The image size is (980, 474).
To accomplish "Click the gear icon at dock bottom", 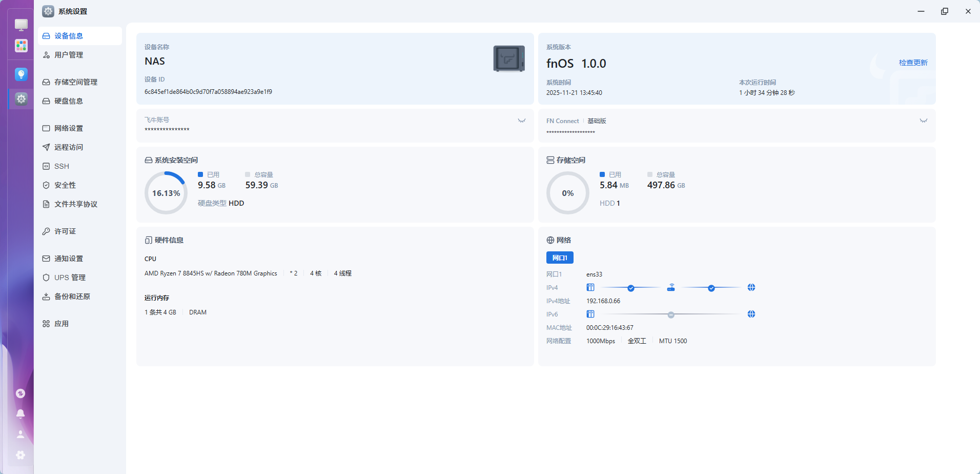I will 21,455.
